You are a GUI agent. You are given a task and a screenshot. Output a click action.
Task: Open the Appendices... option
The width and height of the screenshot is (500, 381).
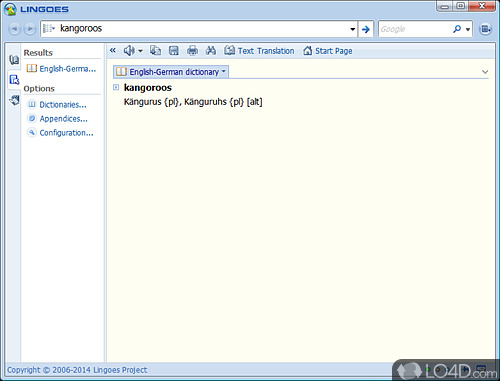pos(58,119)
